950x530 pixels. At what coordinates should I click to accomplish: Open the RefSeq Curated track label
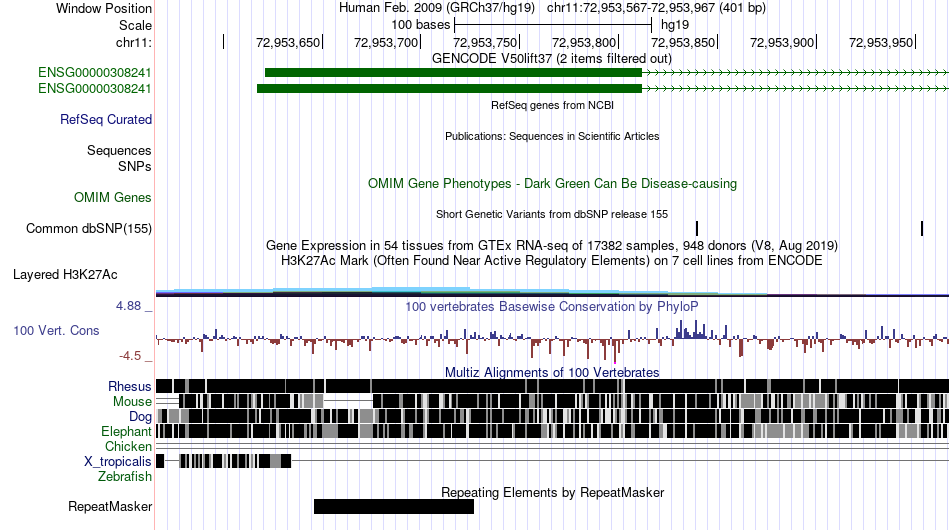pos(106,119)
